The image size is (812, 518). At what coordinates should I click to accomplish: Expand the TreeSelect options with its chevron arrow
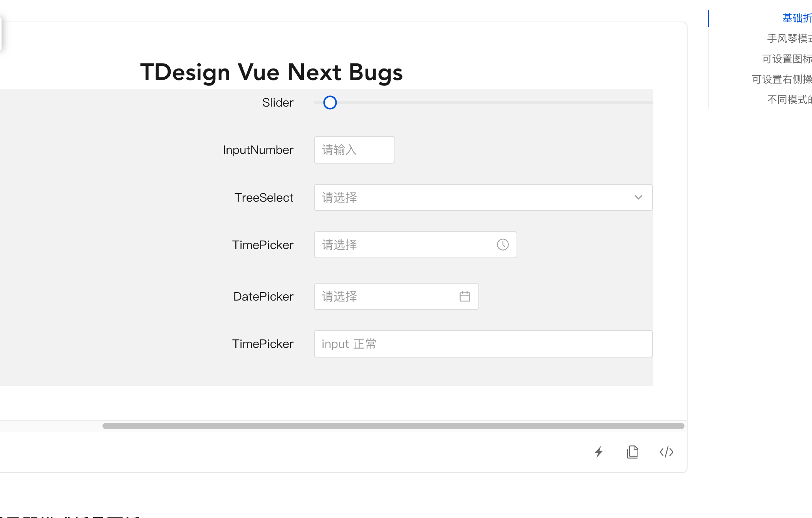[x=638, y=197]
